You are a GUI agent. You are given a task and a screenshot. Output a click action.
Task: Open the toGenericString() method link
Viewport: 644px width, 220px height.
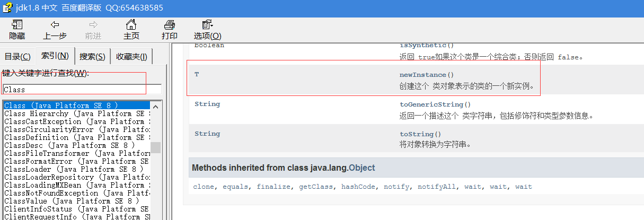pyautogui.click(x=435, y=104)
